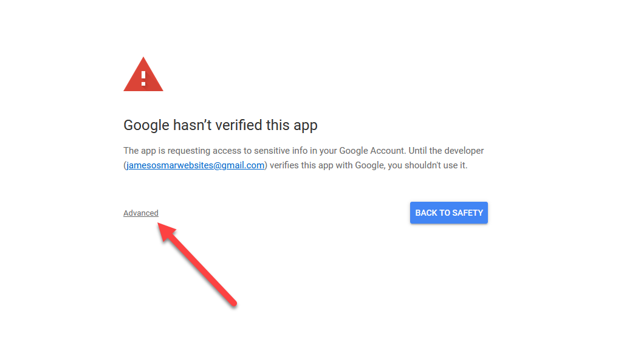Viewport: 624px width, 364px height.
Task: Click the red warning triangle icon
Action: (143, 75)
